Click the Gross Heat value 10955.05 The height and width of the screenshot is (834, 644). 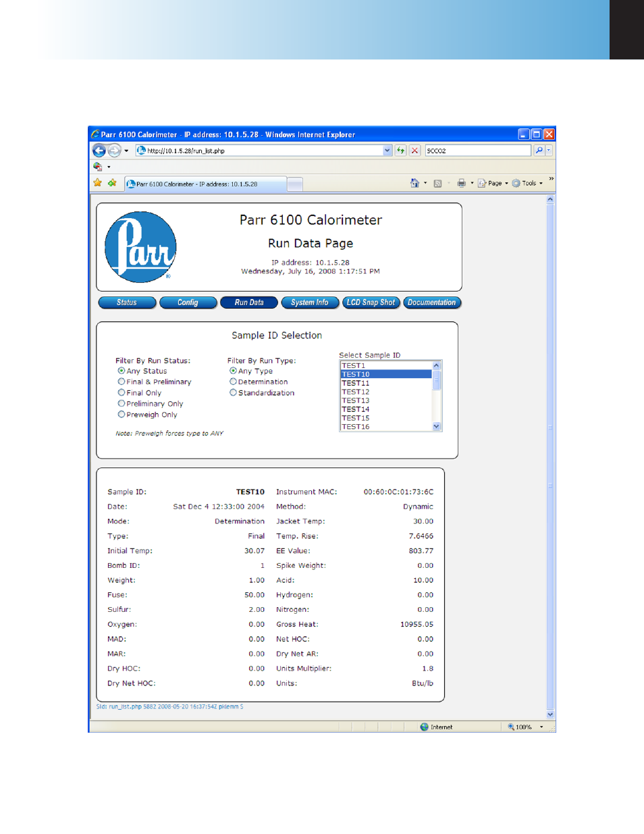(417, 624)
